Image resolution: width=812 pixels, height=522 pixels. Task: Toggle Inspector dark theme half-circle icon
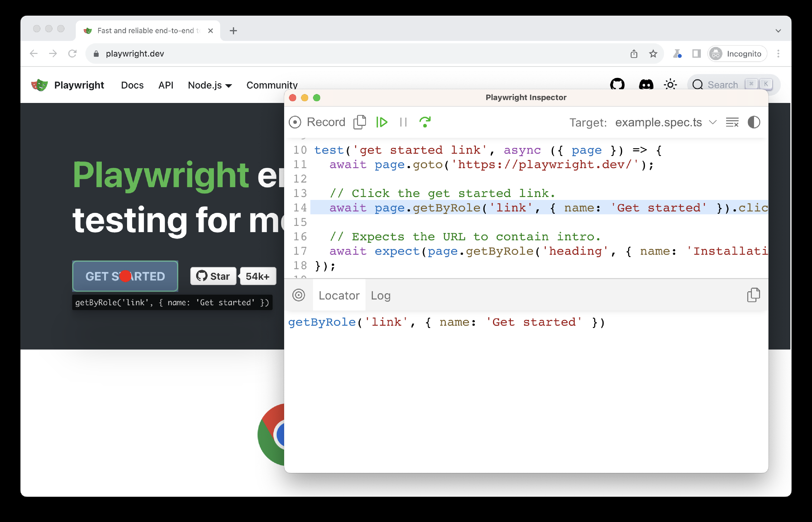pyautogui.click(x=754, y=122)
